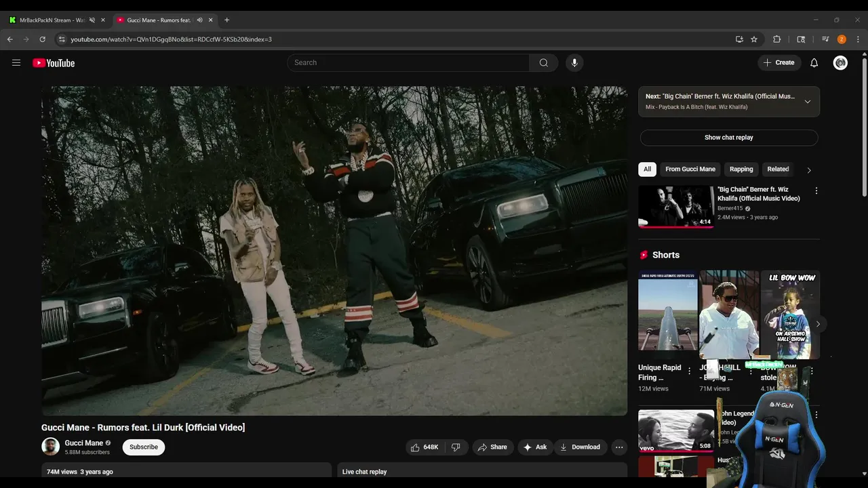
Task: Close the Gucci Mane Rumors tab
Action: tap(210, 20)
